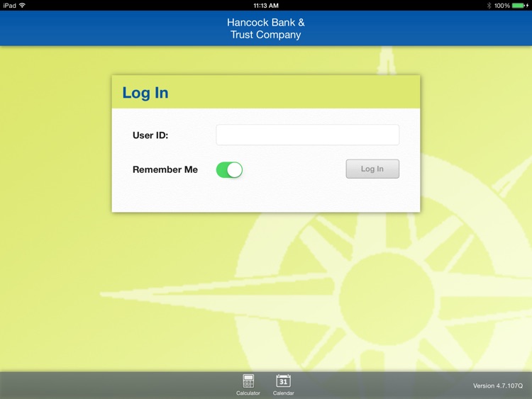
Task: Tap the Version 4.7.107Q text
Action: (498, 386)
